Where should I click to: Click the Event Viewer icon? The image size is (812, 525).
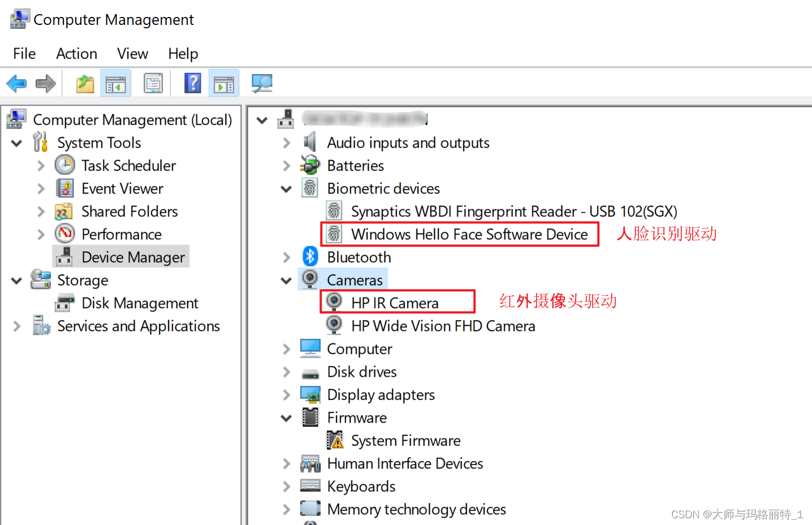[65, 188]
